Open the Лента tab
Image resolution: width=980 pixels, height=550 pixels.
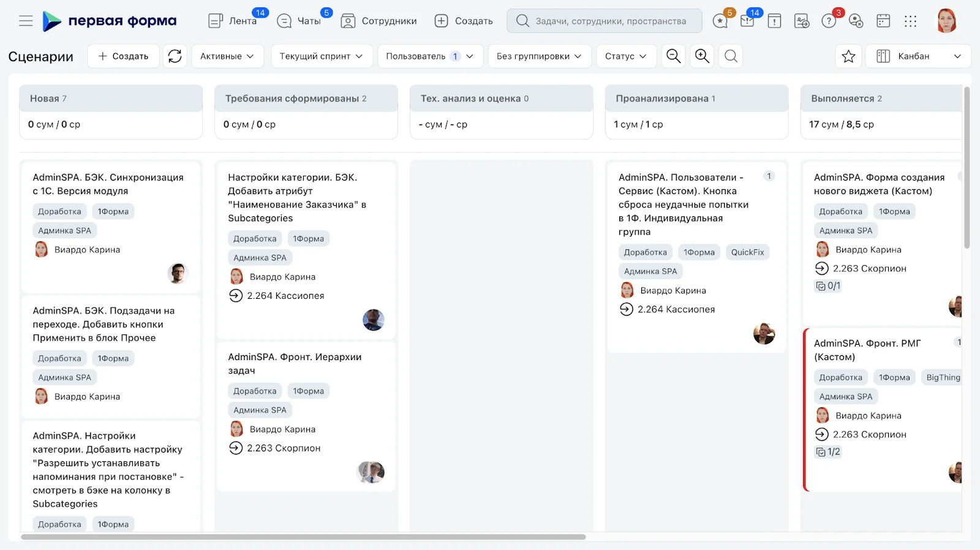click(233, 21)
